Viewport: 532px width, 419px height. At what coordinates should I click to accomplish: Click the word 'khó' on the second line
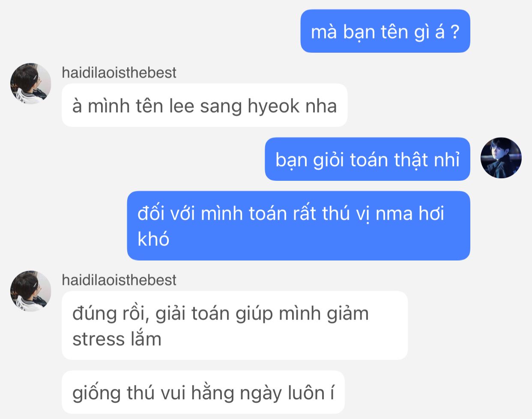153,238
